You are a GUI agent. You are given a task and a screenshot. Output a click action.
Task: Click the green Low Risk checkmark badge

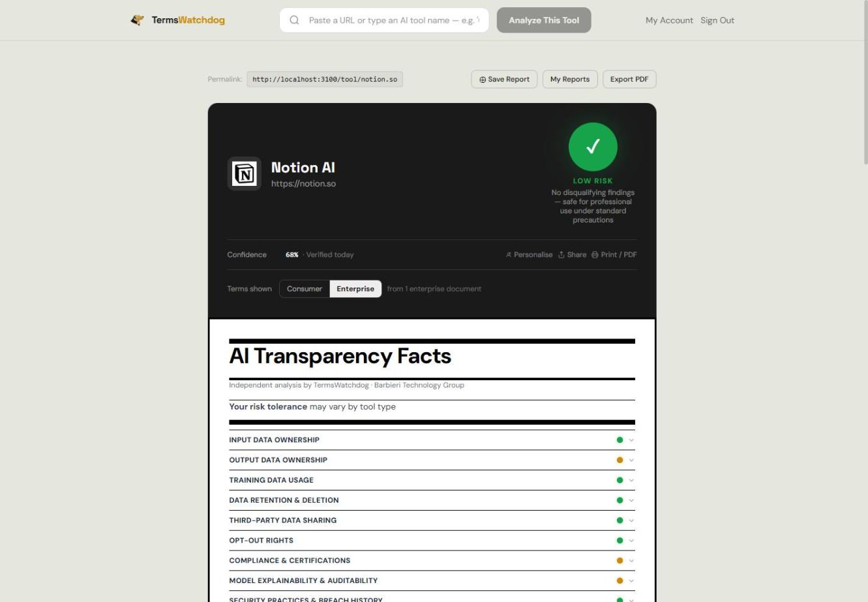pyautogui.click(x=593, y=147)
